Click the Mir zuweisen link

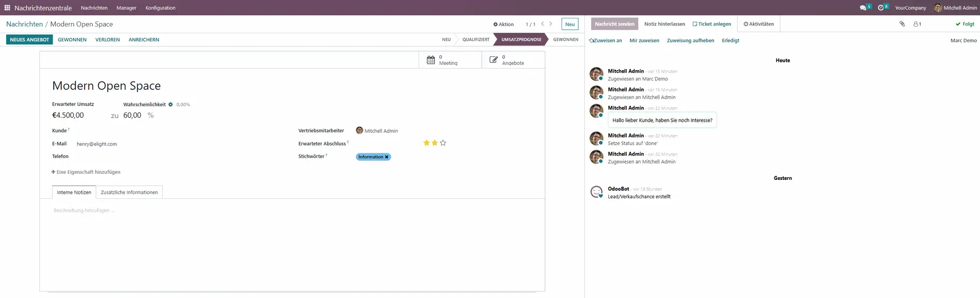(644, 40)
